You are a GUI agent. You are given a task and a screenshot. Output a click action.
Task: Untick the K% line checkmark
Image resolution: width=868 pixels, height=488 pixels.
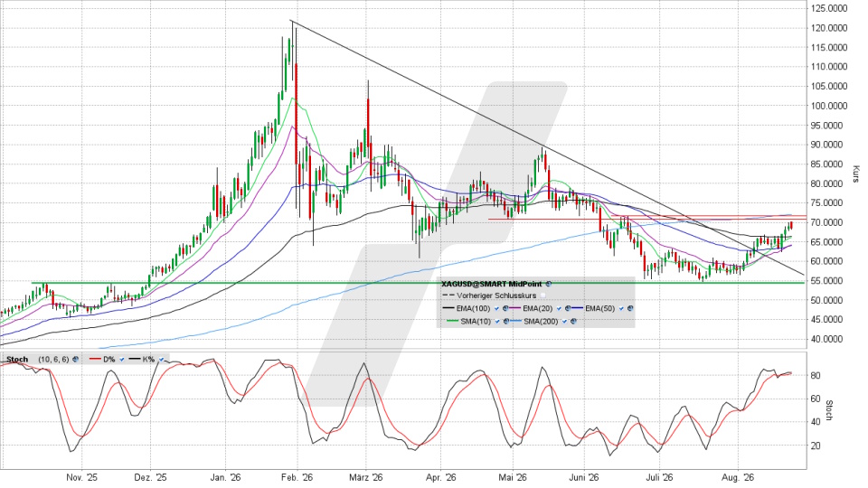pyautogui.click(x=161, y=359)
